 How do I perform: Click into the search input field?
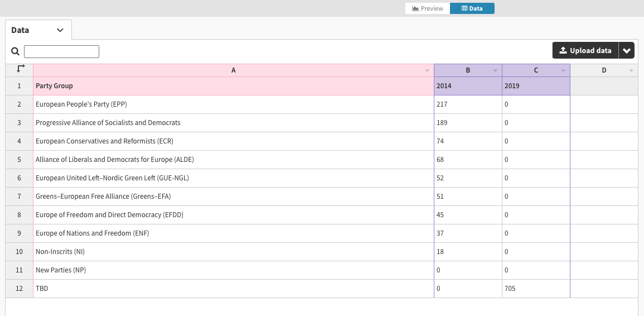[61, 51]
